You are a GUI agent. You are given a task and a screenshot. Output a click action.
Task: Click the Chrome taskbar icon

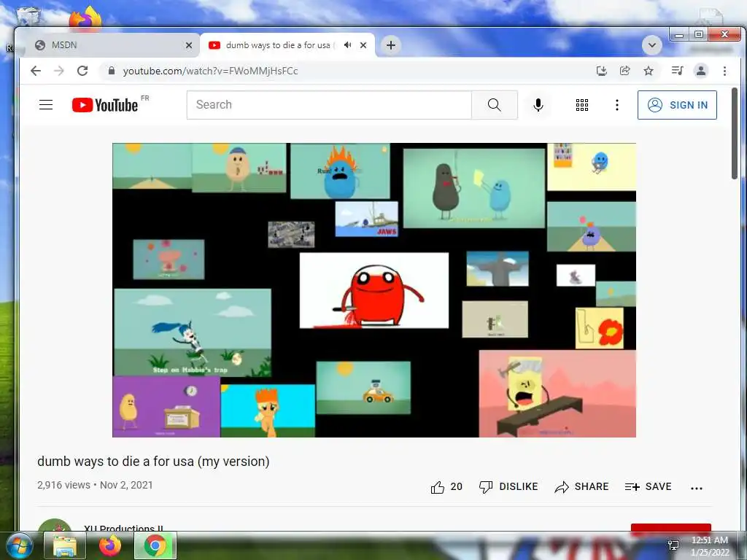coord(155,545)
